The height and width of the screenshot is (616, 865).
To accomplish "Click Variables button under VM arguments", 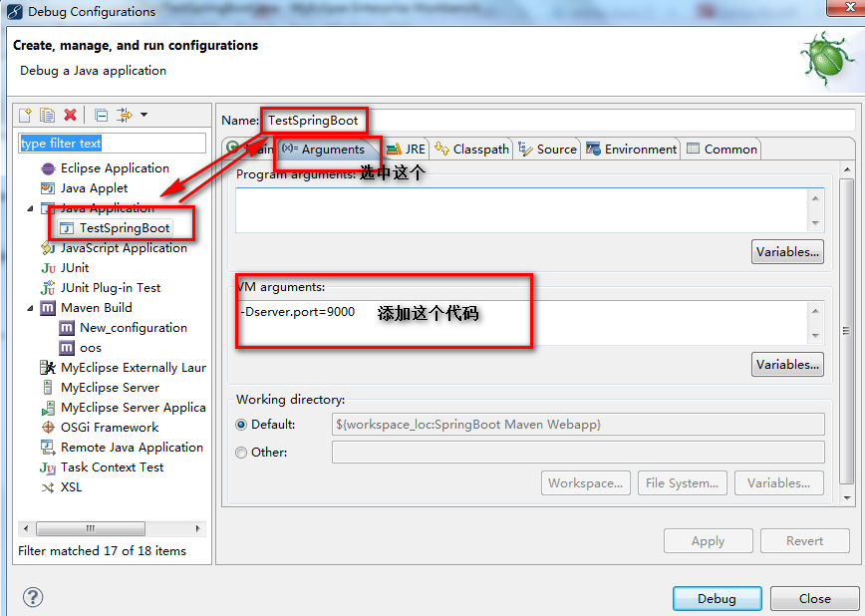I will (x=787, y=364).
